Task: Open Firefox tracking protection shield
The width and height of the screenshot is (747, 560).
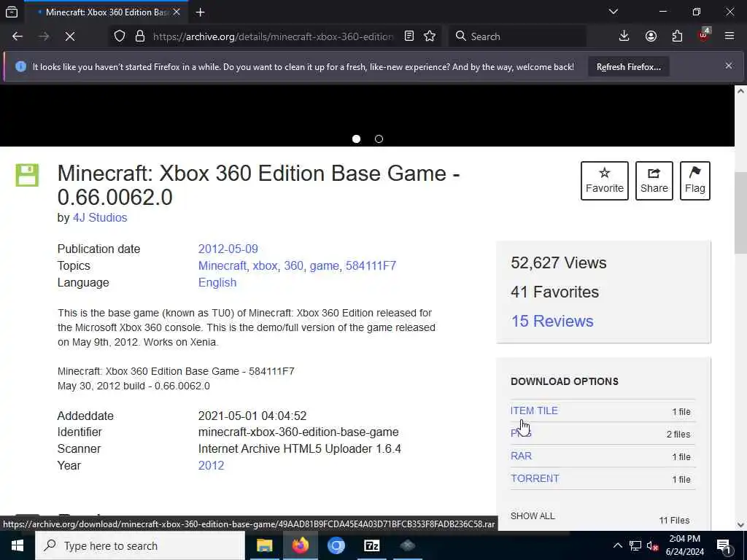Action: (x=120, y=36)
